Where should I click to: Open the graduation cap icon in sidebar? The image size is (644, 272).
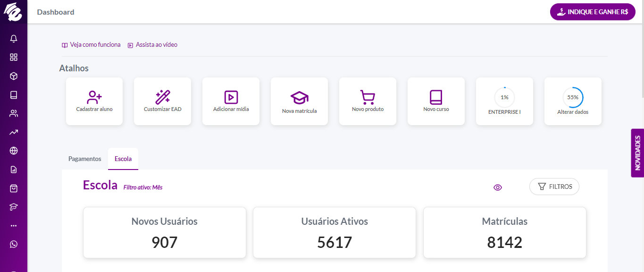coord(14,207)
